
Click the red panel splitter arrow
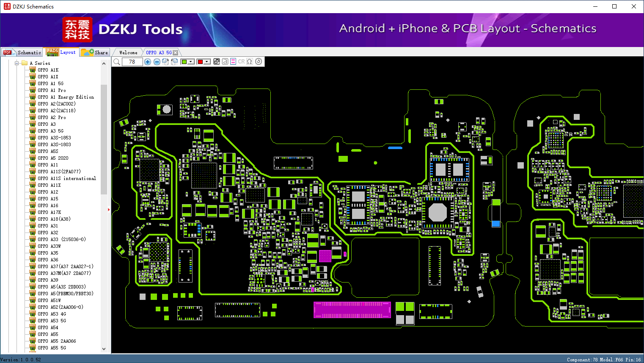point(109,209)
